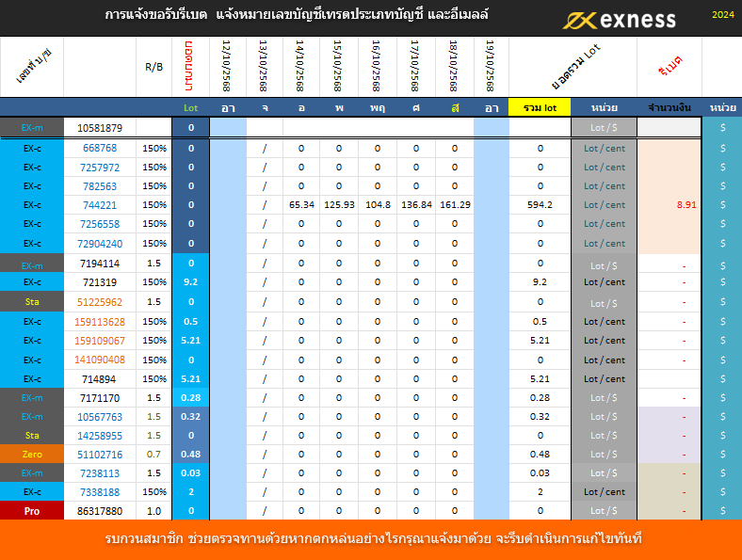Screen dimensions: 742x560
Task: Select the R/B column header
Action: tap(153, 67)
